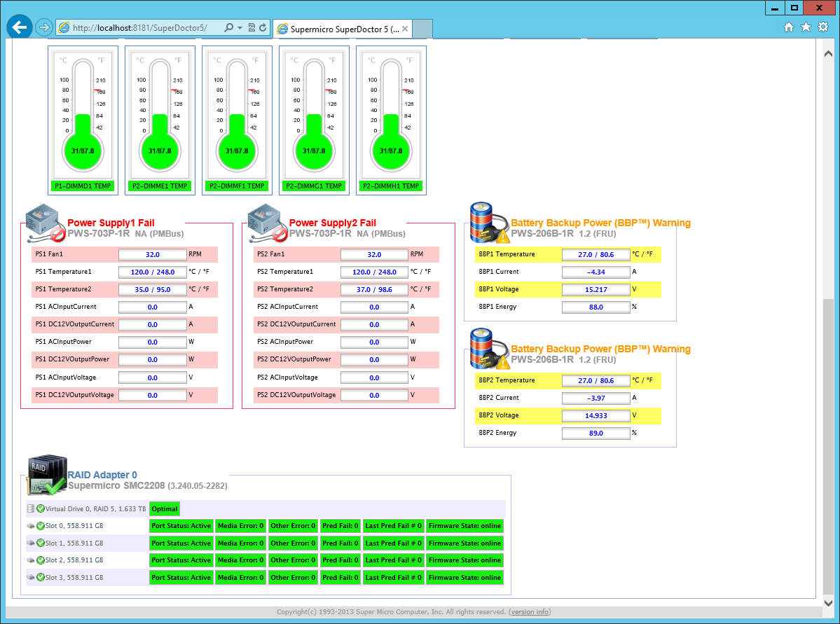Image resolution: width=840 pixels, height=624 pixels.
Task: Click the BBP2 Voltage value 14.933
Action: 595,415
